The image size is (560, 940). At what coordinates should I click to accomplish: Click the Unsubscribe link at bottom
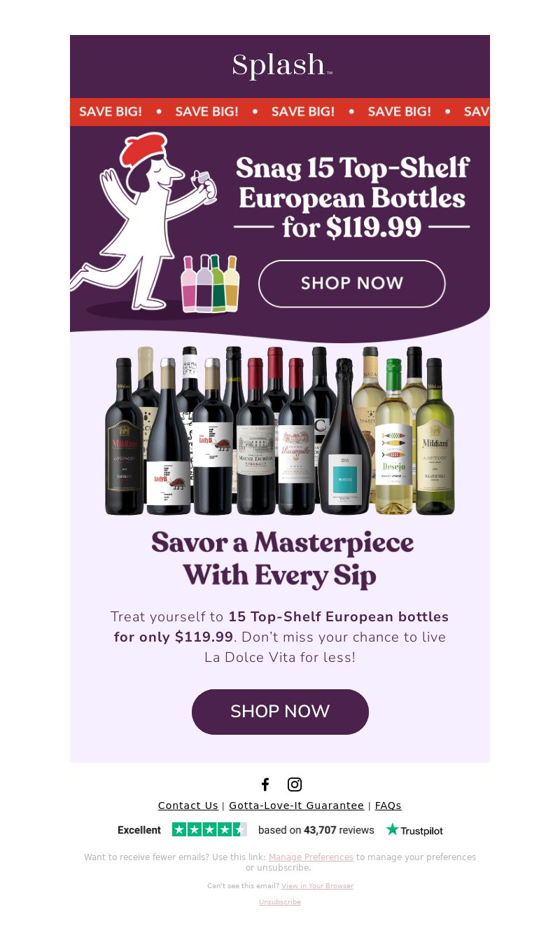point(280,902)
